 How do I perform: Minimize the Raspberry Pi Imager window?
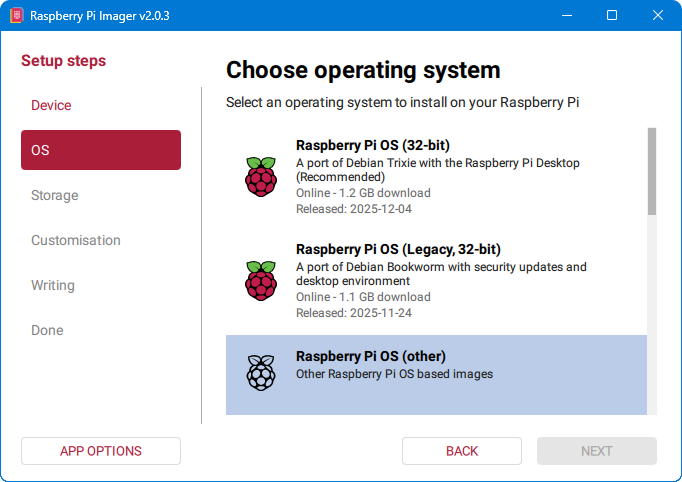click(x=569, y=16)
